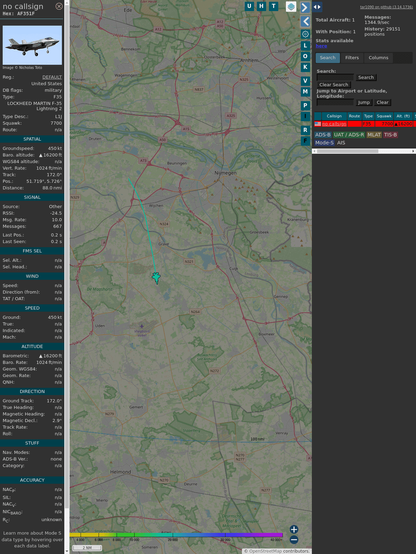Image resolution: width=416 pixels, height=554 pixels.
Task: Collapse the sidebar with the left chevron
Action: click(305, 22)
